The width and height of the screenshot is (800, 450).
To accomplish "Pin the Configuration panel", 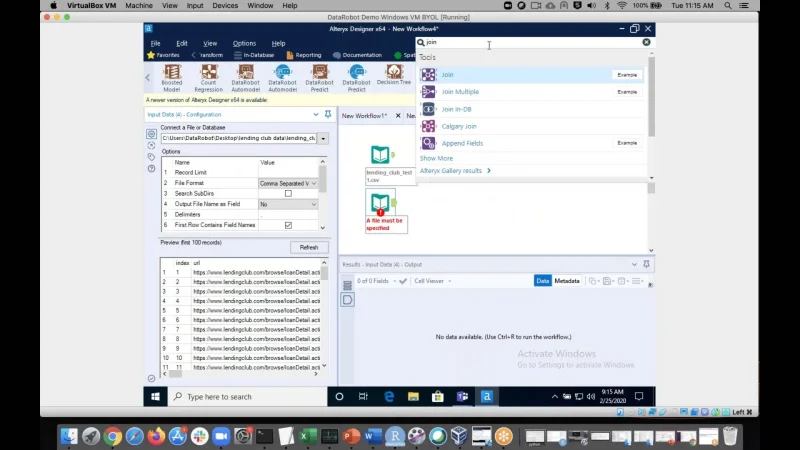I will [328, 114].
